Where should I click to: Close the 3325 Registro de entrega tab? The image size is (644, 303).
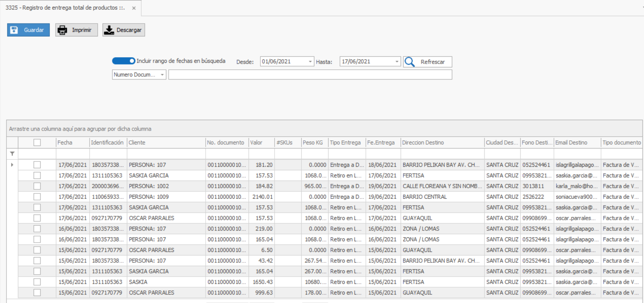point(134,8)
